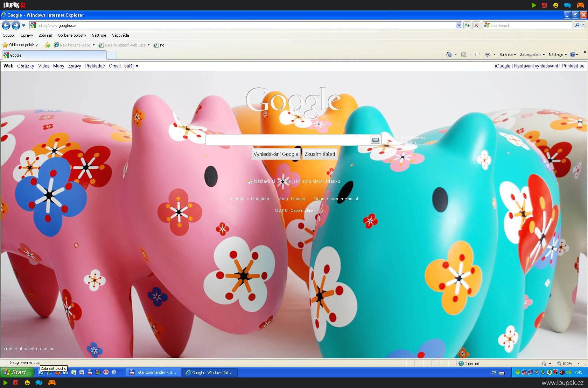Click the green flower ICQ tray icon
Image resolution: width=588 pixels, height=388 pixels.
point(517,372)
